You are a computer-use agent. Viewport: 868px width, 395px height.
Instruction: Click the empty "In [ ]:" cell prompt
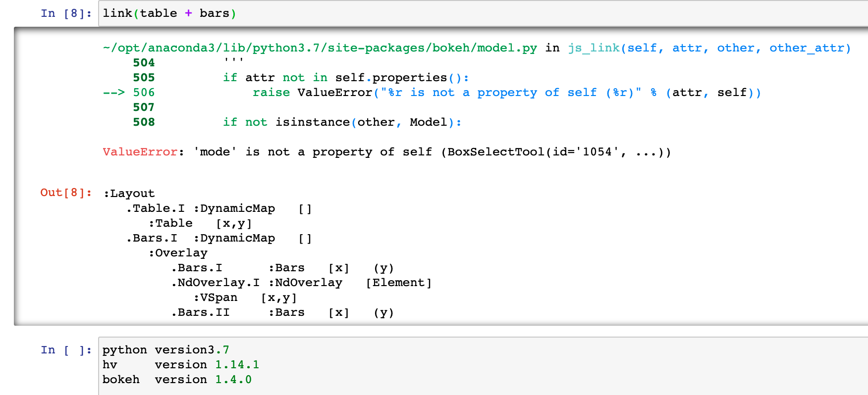tap(66, 350)
